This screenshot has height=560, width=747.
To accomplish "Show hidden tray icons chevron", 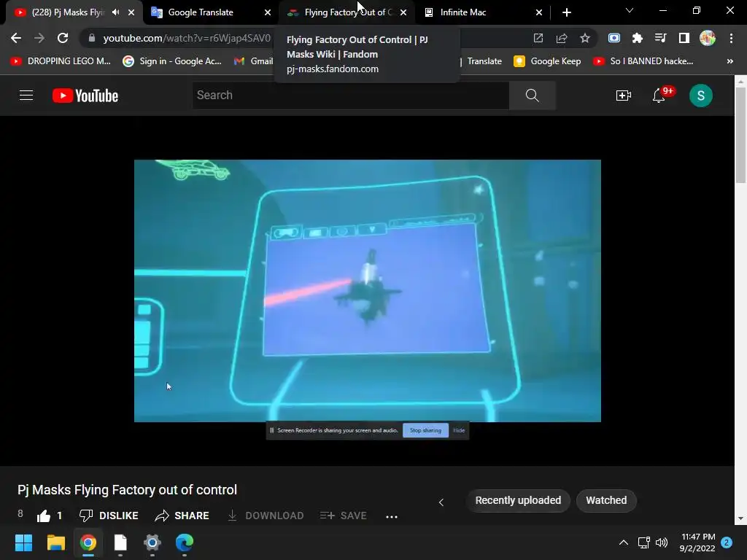I will pos(623,542).
